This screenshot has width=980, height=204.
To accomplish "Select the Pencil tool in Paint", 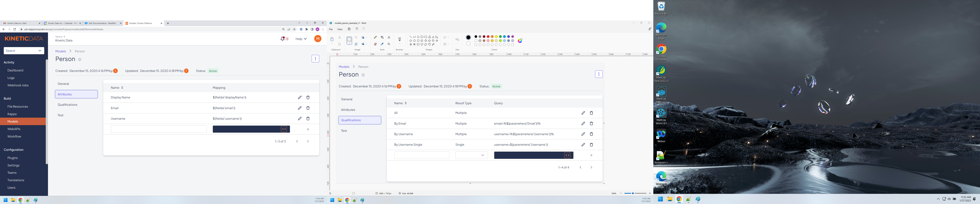I will point(375,38).
